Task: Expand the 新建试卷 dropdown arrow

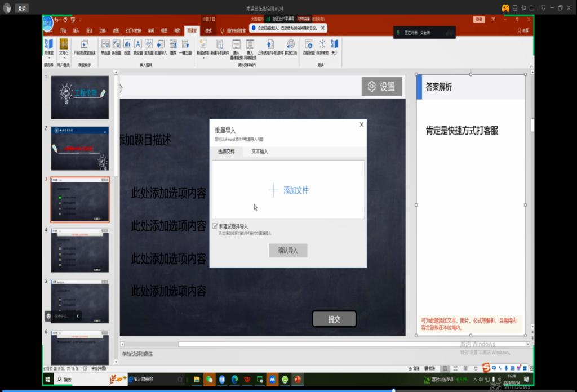Action: coord(203,58)
